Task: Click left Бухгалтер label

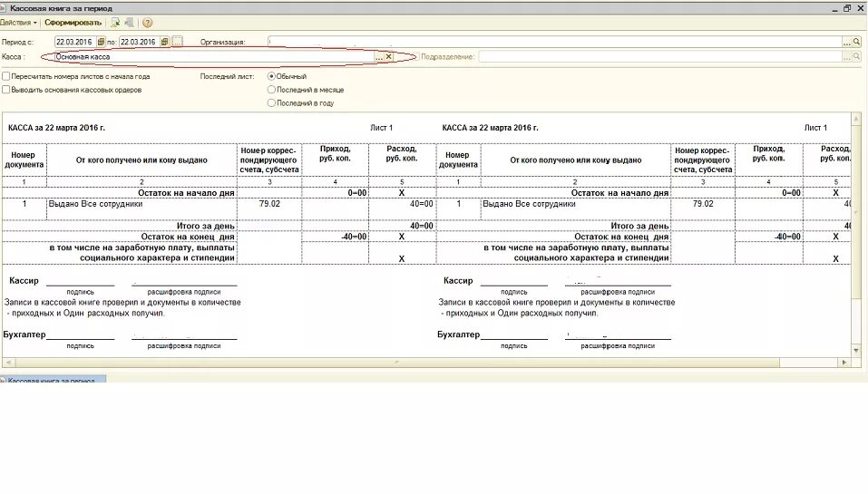Action: [24, 334]
